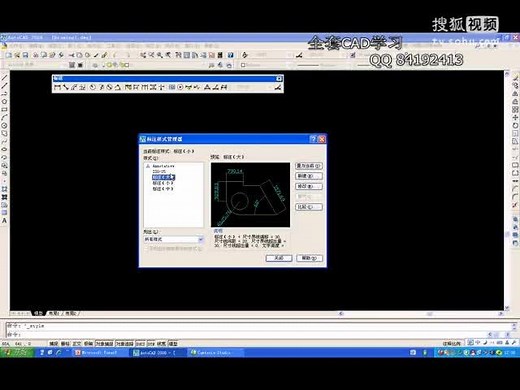Select the 模型 status bar button
This screenshot has width=520, height=390.
(173, 343)
